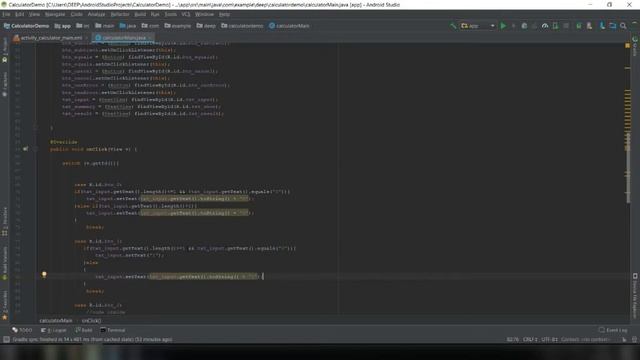Click the app module breadcrumb
Screen dimensions: 640x360
point(62,26)
